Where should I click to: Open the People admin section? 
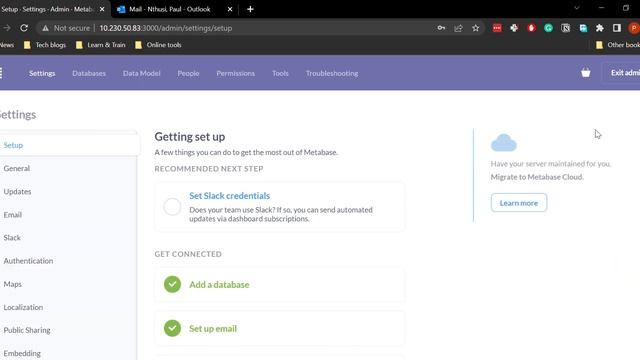[x=188, y=73]
